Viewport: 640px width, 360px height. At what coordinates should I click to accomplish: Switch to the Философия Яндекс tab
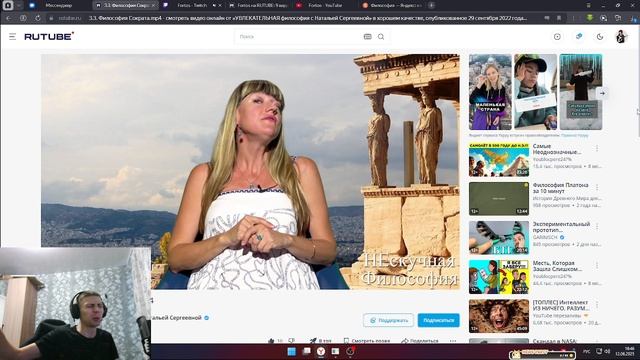pyautogui.click(x=392, y=5)
